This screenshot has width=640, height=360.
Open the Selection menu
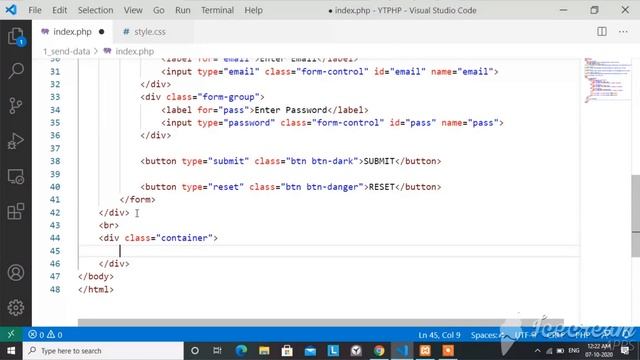coord(96,10)
